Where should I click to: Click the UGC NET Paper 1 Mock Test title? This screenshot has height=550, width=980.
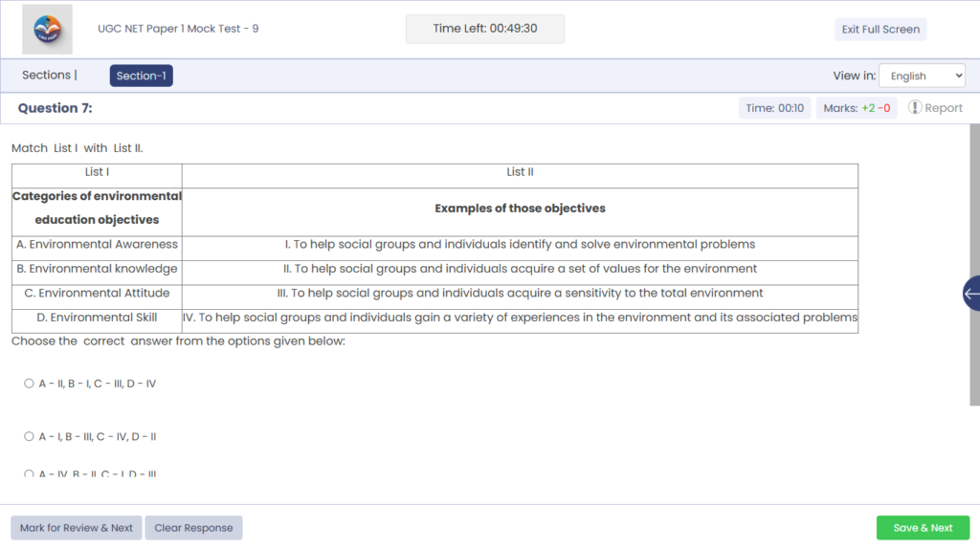coord(178,29)
